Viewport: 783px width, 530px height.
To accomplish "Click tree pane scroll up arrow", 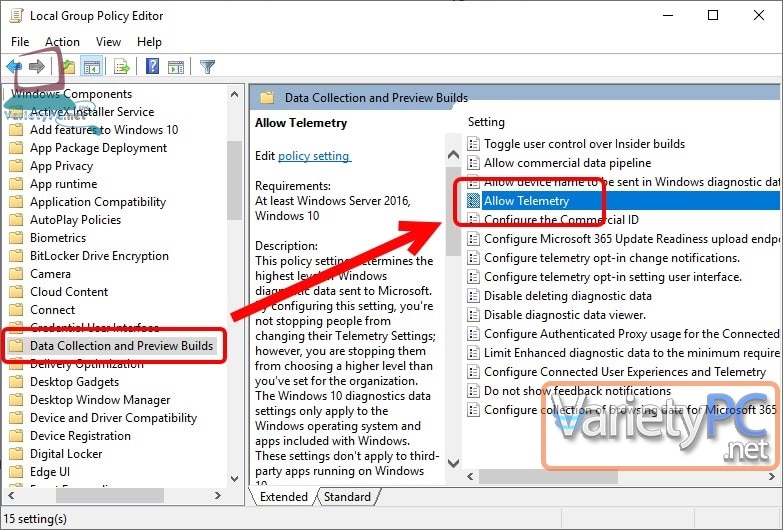I will click(234, 94).
